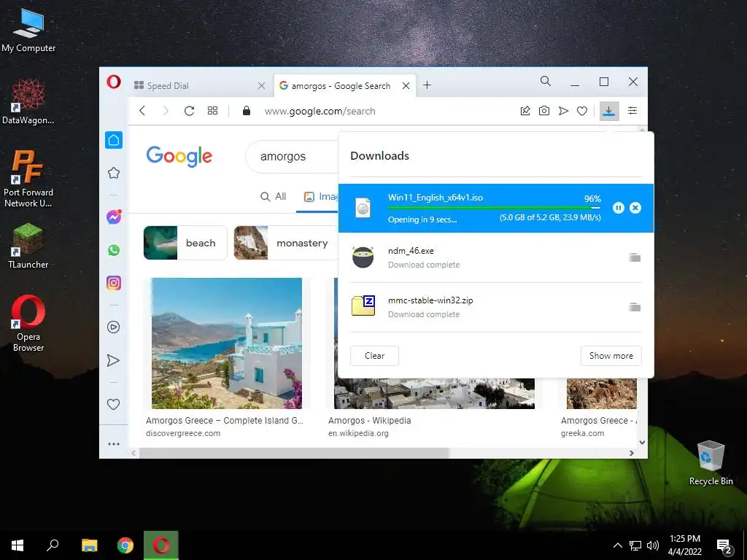Open the Opera menu logo
This screenshot has width=747, height=560.
(113, 82)
